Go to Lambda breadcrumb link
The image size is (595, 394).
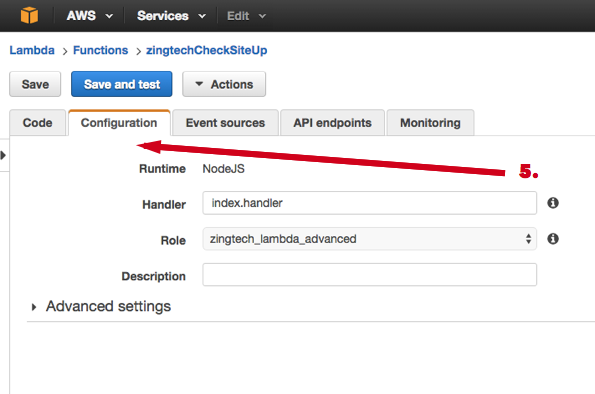pyautogui.click(x=32, y=50)
